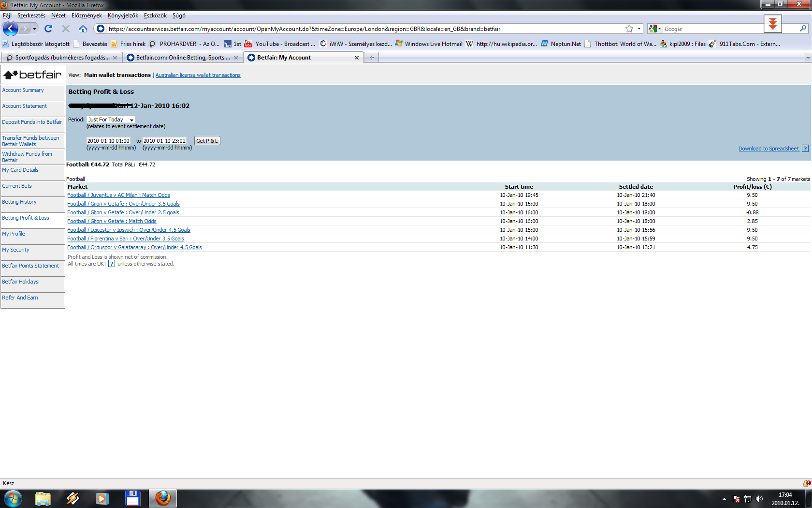Click the URL address bar
812x508 pixels.
365,29
